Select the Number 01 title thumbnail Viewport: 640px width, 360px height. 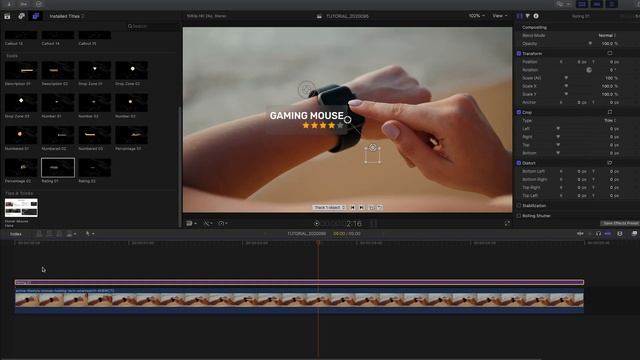coord(58,103)
